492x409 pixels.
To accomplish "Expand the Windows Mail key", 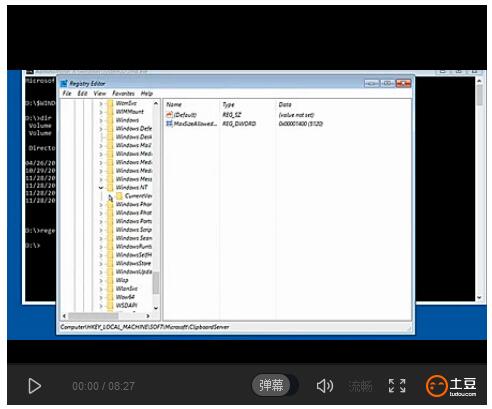I will [x=101, y=146].
